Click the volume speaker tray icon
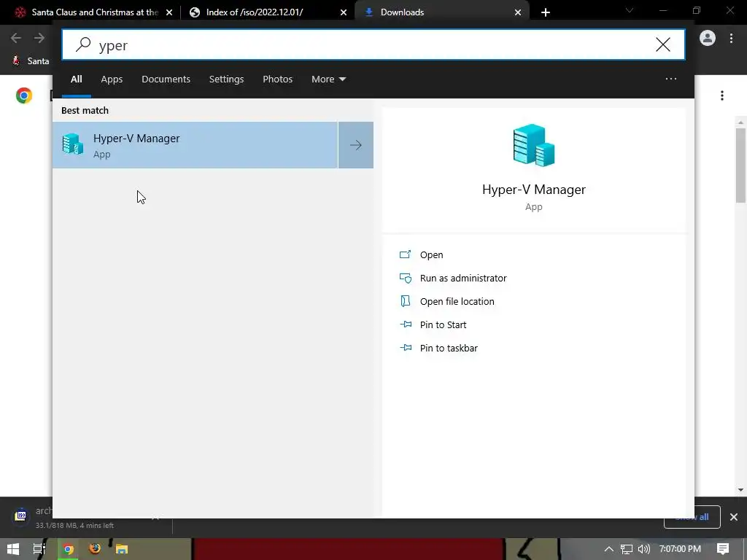747x560 pixels. point(643,549)
